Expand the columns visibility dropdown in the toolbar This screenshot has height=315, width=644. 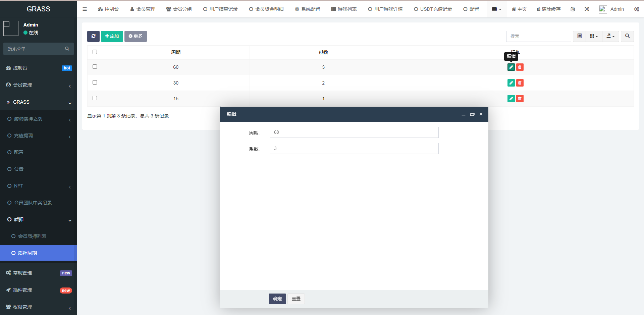pyautogui.click(x=594, y=36)
